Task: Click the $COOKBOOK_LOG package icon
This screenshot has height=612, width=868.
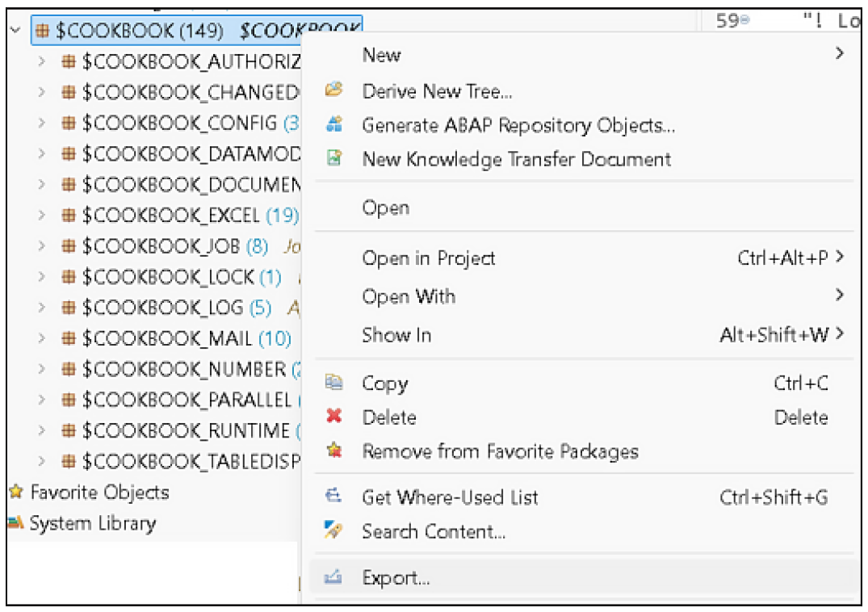Action: pos(69,307)
